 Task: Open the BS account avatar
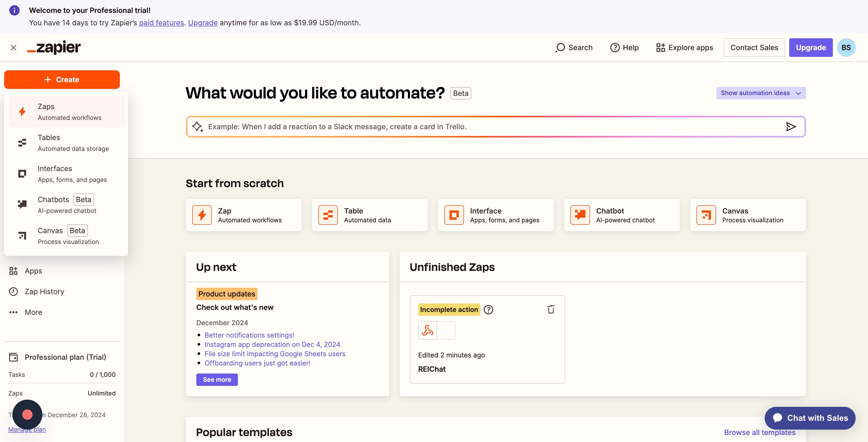point(846,48)
